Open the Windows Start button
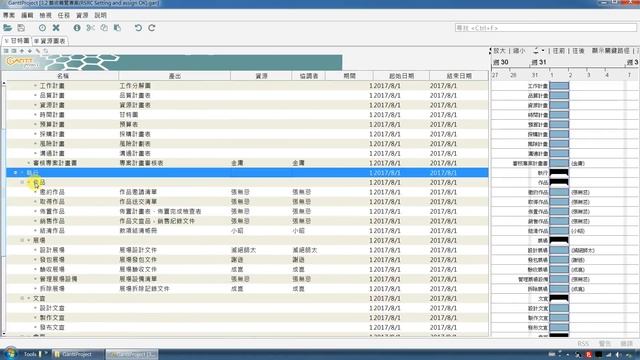Screen dimensions: 640x360 click(x=10, y=353)
